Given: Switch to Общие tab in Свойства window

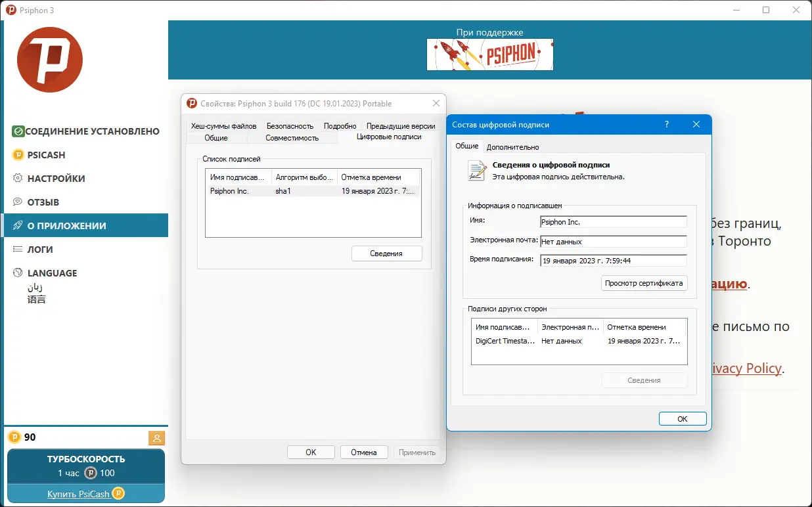Looking at the screenshot, I should click(216, 138).
